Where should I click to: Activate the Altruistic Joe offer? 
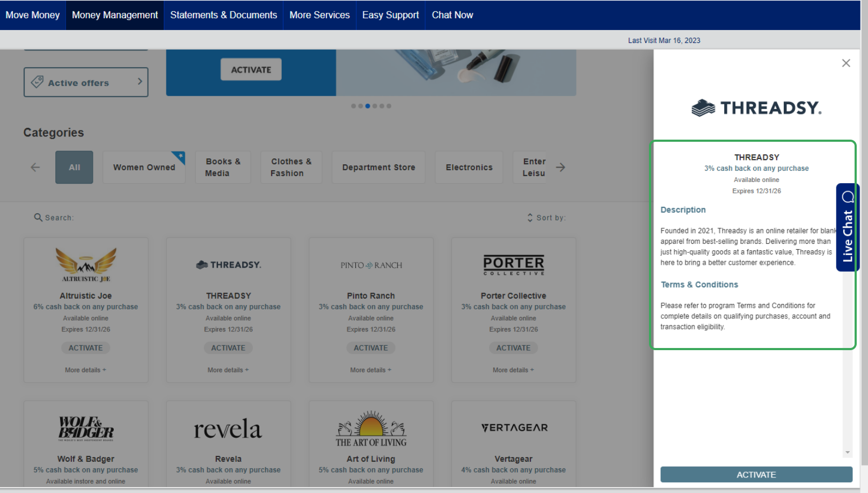click(x=86, y=348)
